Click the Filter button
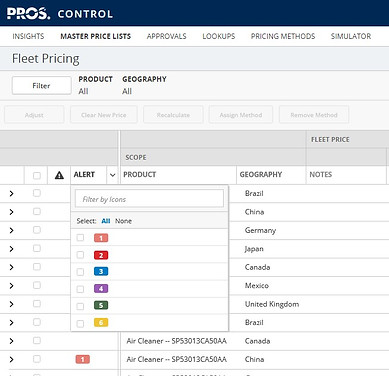This screenshot has height=376, width=389. [41, 86]
